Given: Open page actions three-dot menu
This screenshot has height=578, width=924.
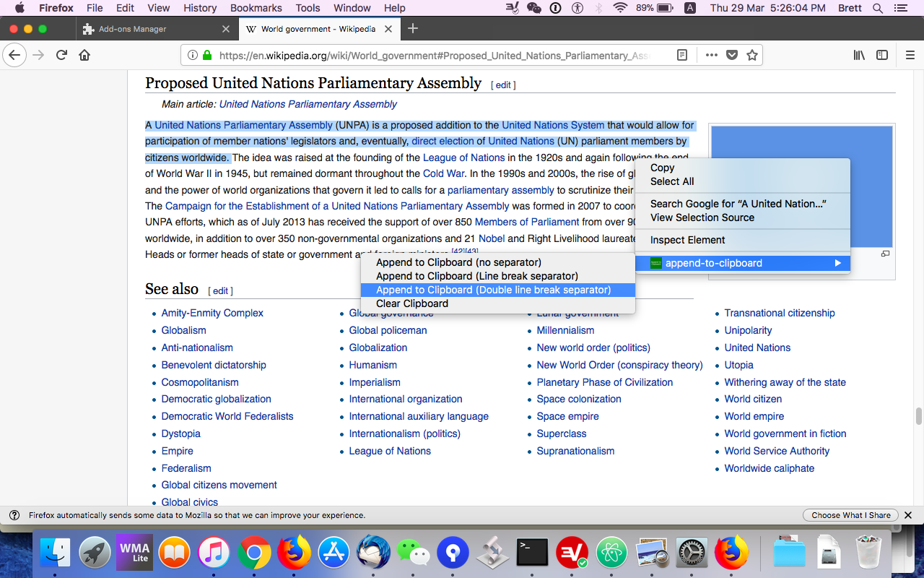Looking at the screenshot, I should click(711, 55).
